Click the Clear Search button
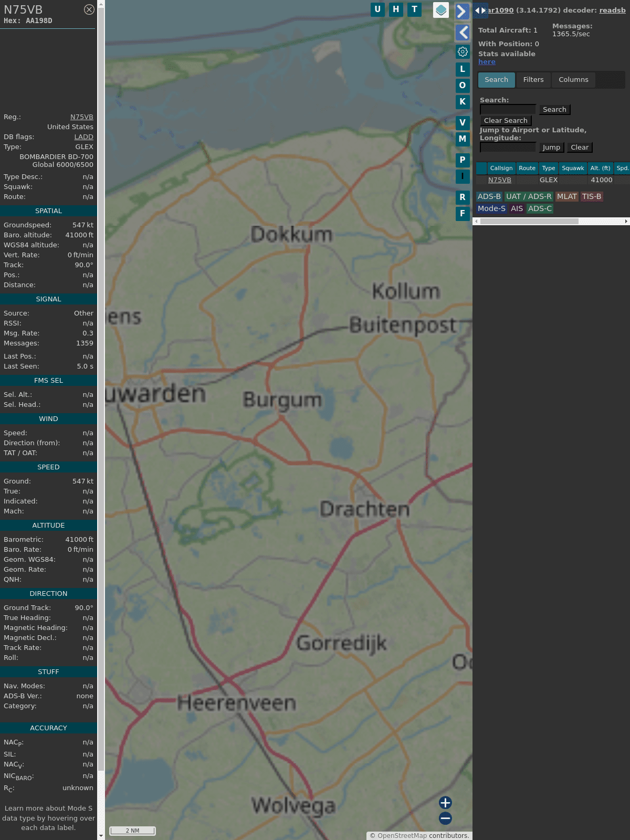The width and height of the screenshot is (630, 840). (x=506, y=121)
